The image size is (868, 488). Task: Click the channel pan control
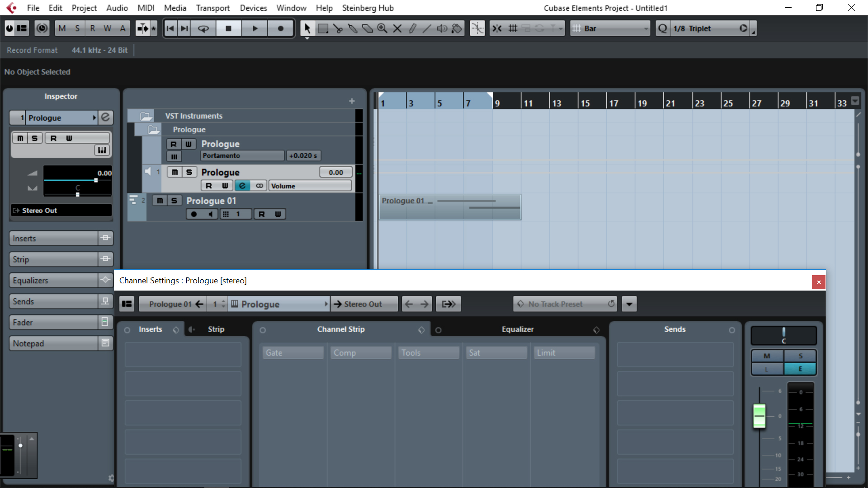coord(783,336)
